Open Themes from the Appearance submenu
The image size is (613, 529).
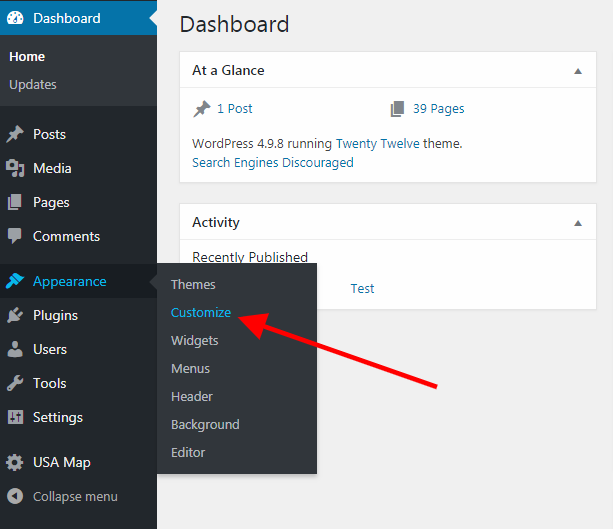[x=193, y=284]
